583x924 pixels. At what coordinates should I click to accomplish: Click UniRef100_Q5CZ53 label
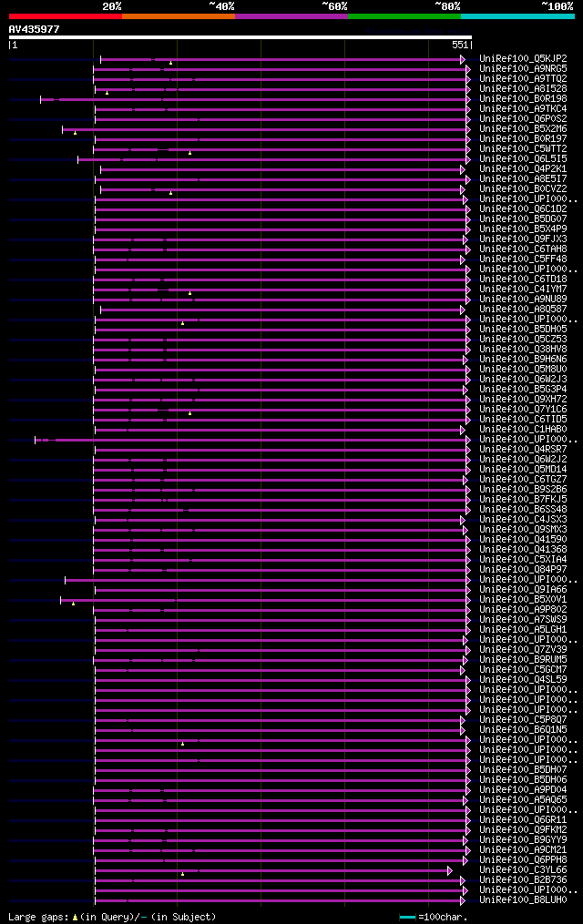[x=523, y=340]
